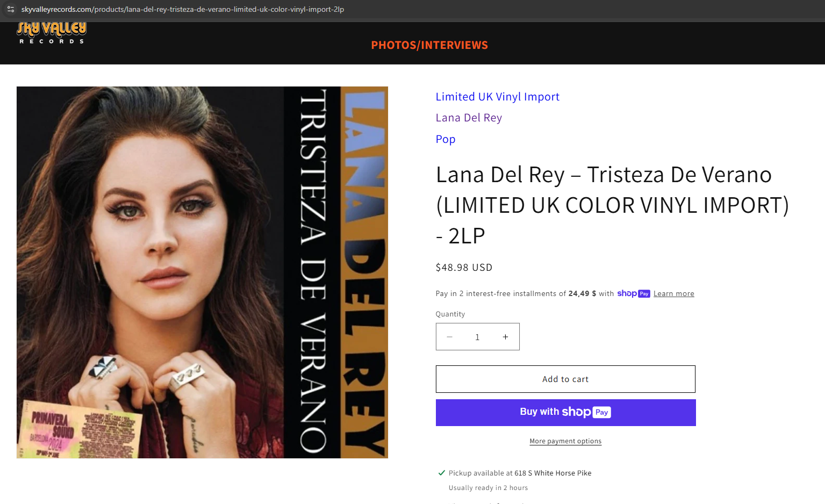This screenshot has width=825, height=504.
Task: Decrease quantity with the minus button
Action: [450, 337]
